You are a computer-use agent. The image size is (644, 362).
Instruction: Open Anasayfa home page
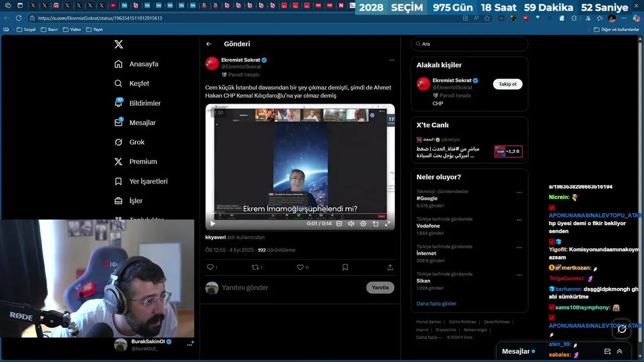137,64
